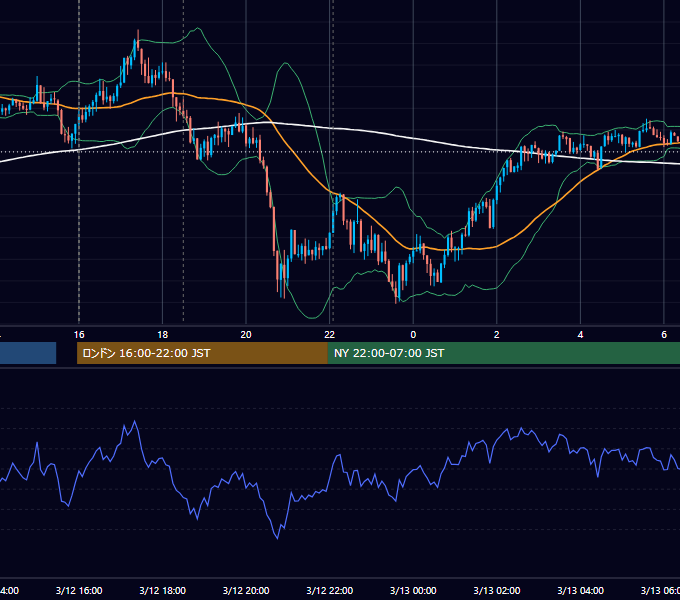Click the 3/12 22:00 time label
Viewport: 680px width, 600px height.
point(330,590)
